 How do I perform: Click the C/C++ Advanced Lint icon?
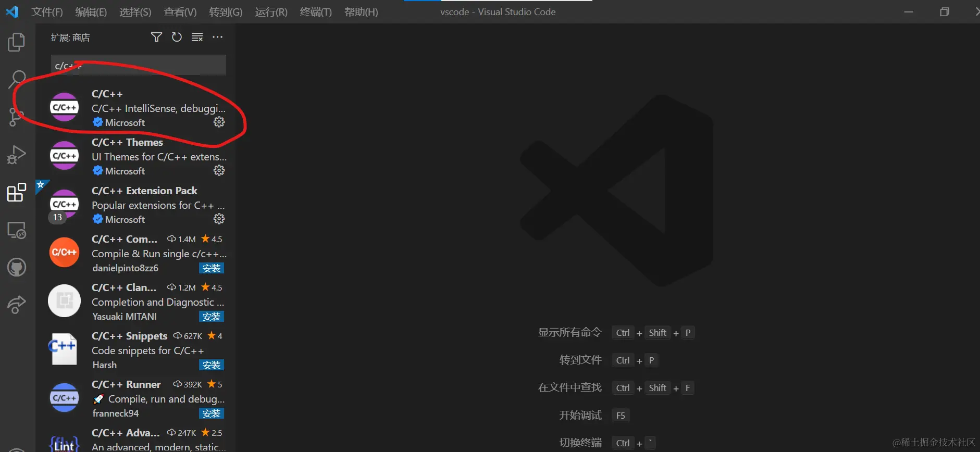point(64,444)
